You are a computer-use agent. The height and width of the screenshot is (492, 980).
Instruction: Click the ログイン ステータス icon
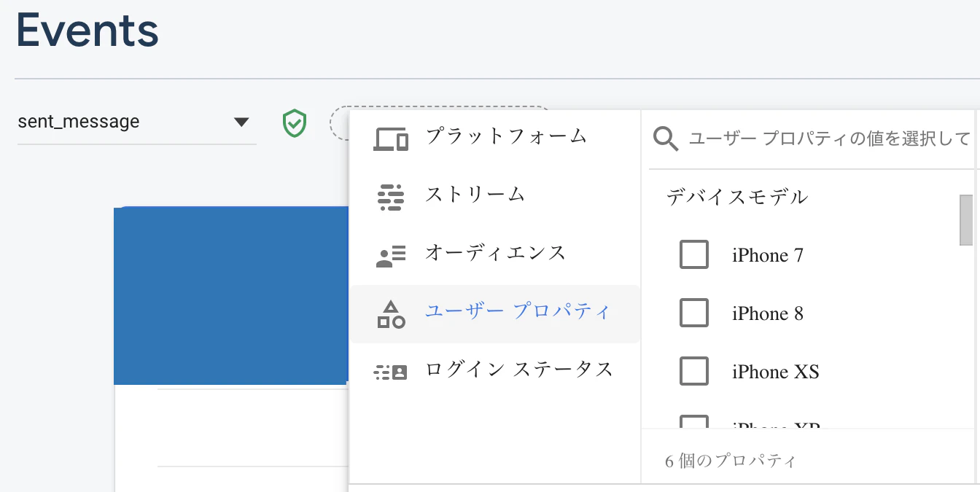pos(391,372)
